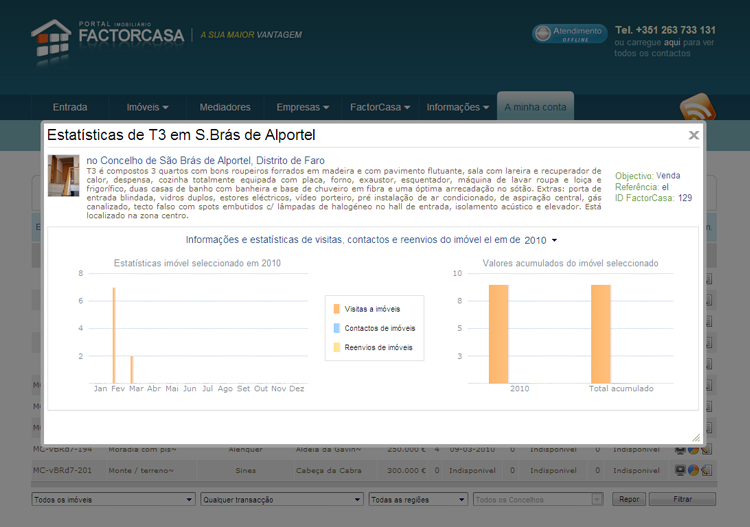Click the 'Referência: el' text

(642, 187)
